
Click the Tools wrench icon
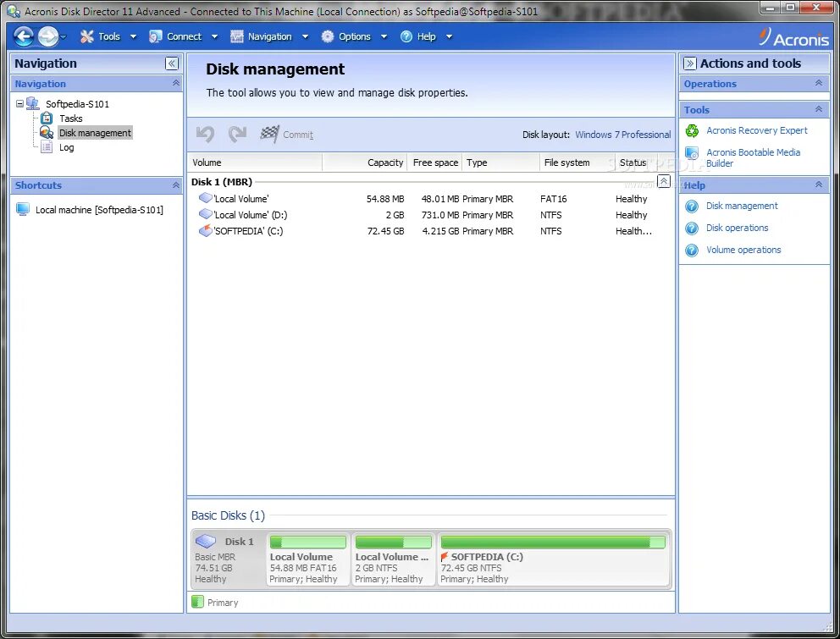point(86,36)
